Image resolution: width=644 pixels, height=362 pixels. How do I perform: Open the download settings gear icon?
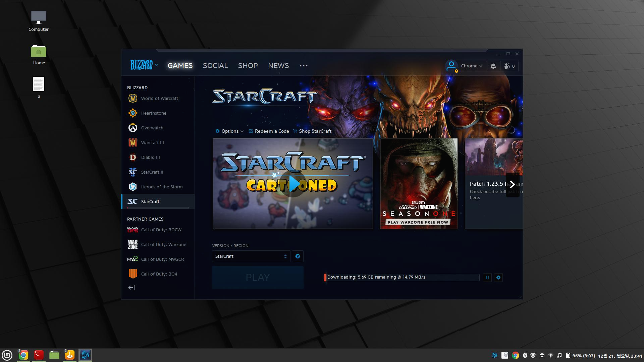pyautogui.click(x=498, y=278)
